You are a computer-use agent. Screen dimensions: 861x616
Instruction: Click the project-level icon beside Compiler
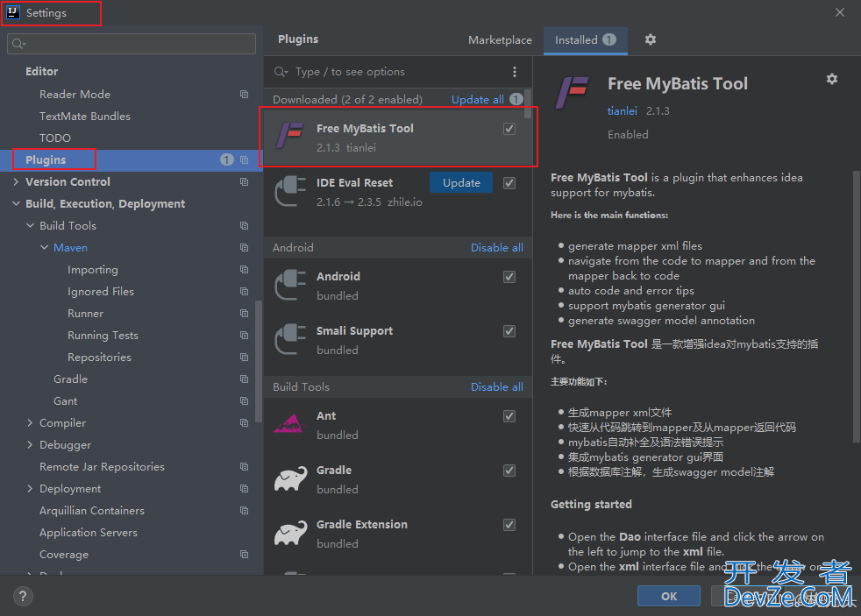pos(244,423)
